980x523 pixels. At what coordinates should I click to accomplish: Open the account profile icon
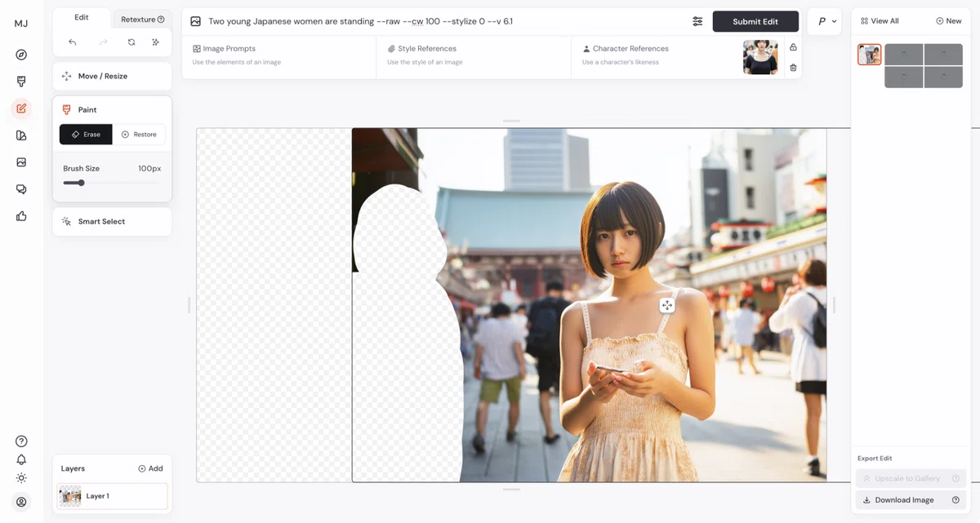(21, 502)
